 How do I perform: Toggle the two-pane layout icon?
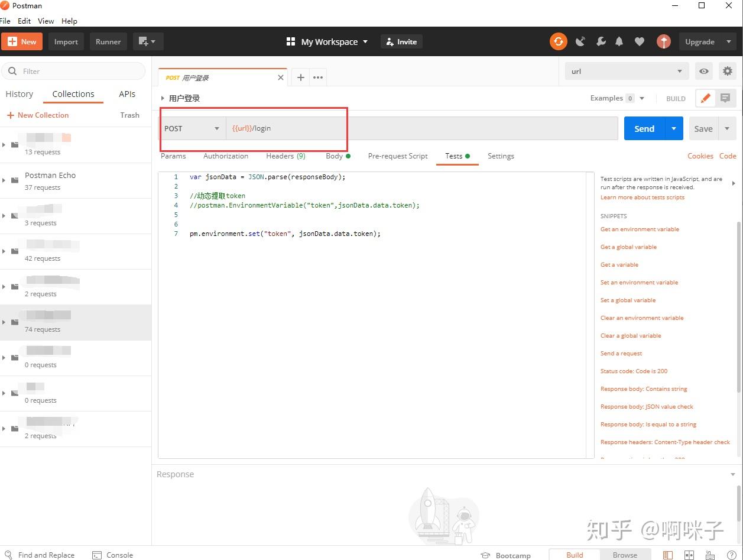coord(689,555)
